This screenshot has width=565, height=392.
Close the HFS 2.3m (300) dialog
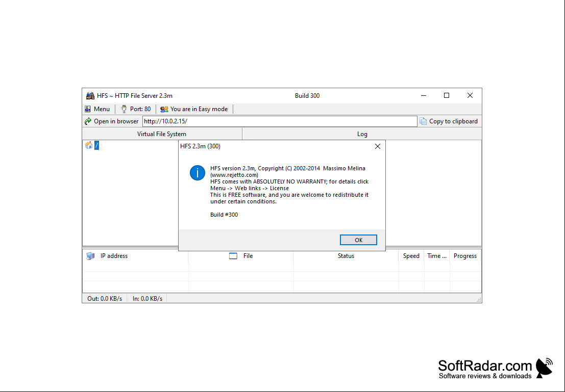(x=378, y=146)
